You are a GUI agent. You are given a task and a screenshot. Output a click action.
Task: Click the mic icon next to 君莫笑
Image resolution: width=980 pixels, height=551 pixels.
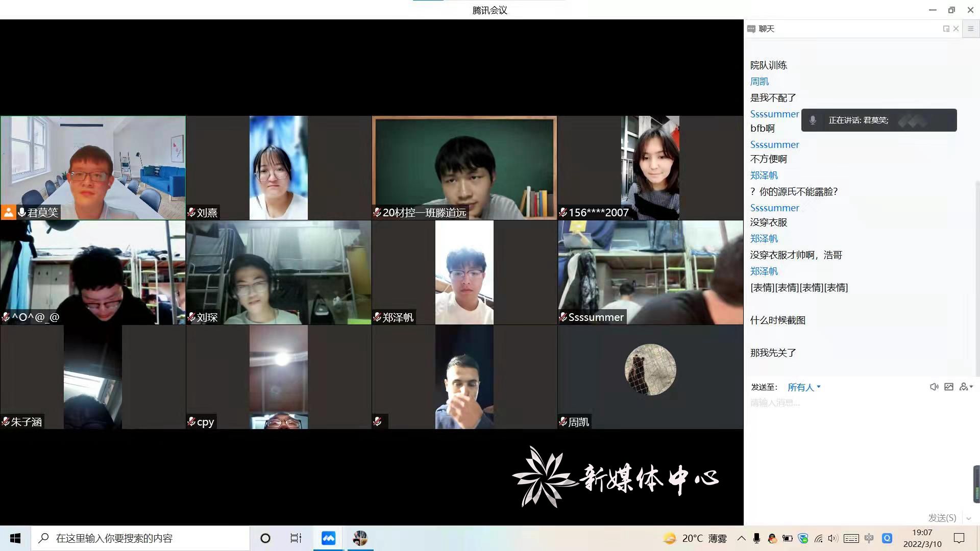click(22, 212)
